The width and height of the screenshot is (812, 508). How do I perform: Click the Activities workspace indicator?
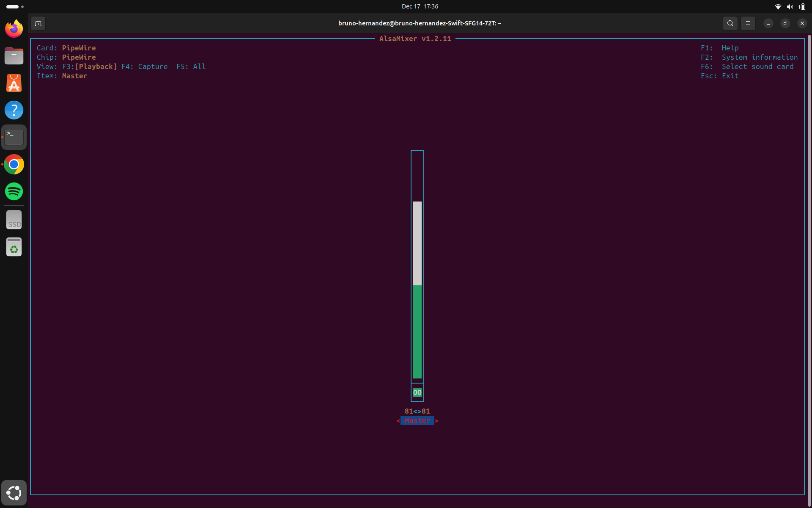15,6
